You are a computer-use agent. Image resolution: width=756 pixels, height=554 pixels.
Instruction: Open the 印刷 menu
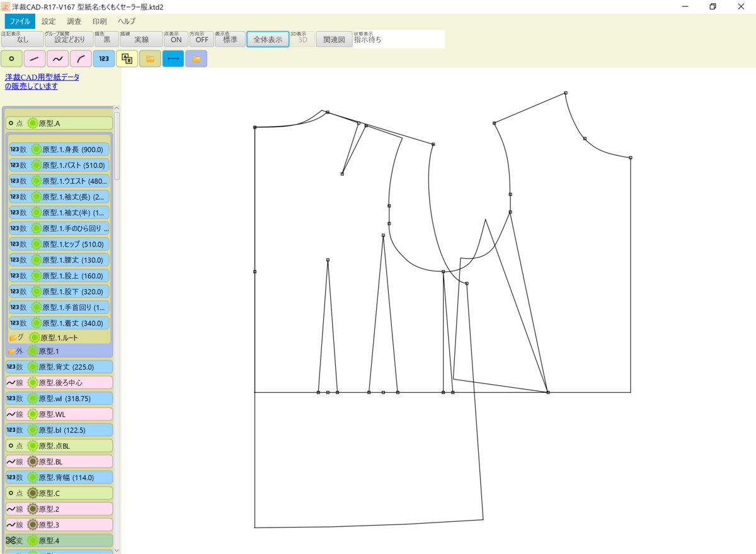(x=100, y=21)
